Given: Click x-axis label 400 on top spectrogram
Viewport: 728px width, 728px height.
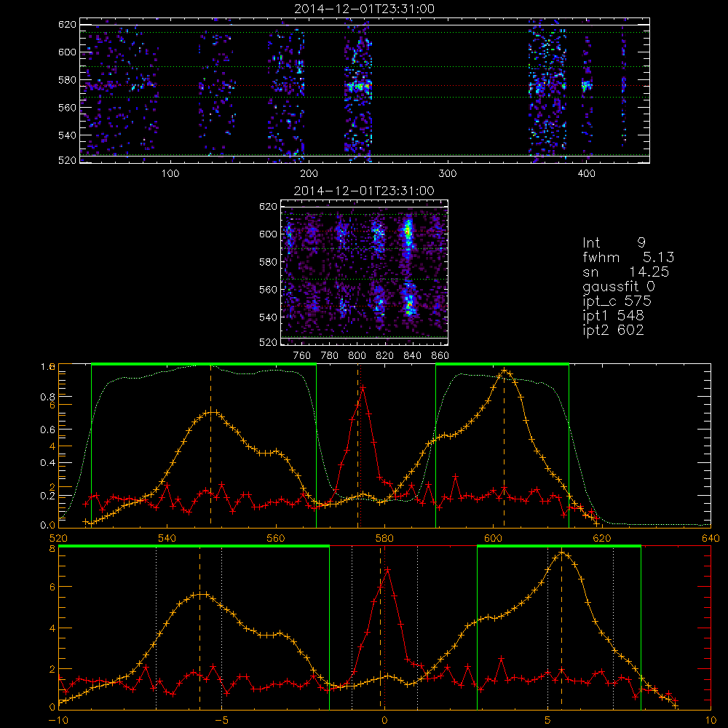Looking at the screenshot, I should [x=586, y=174].
